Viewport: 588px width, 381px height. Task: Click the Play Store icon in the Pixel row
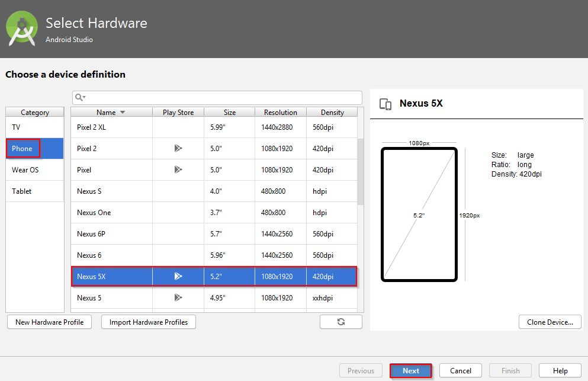coord(178,169)
